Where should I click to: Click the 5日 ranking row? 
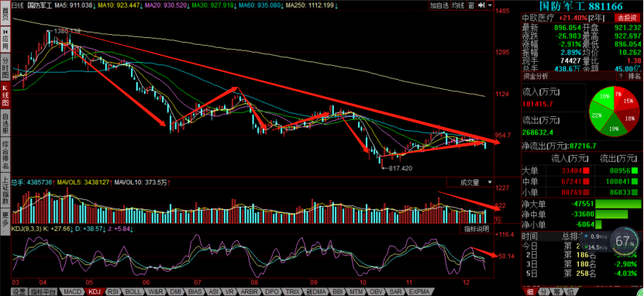tap(581, 273)
